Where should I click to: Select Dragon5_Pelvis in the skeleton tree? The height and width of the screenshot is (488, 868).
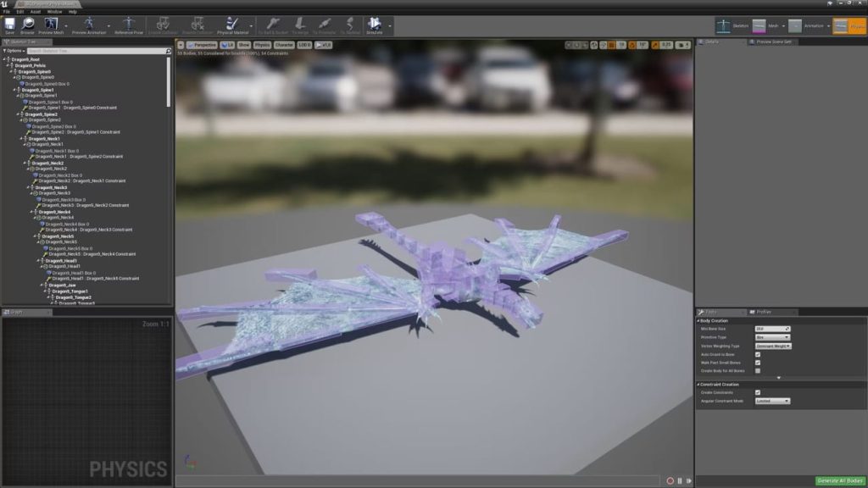(x=30, y=66)
